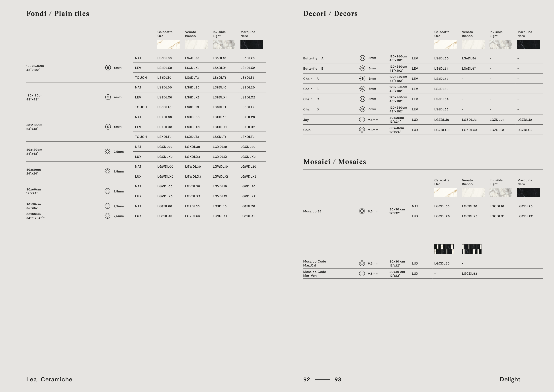Image resolution: width=554 pixels, height=392 pixels.
Task: Click the diamond icon for Mosaico Code Mar_Ven
Action: [x=362, y=273]
